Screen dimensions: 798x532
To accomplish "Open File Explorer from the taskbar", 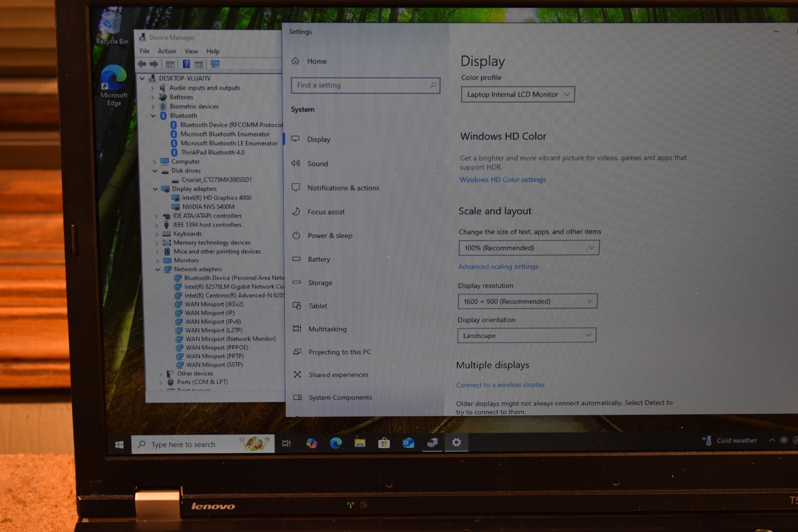I will click(360, 443).
